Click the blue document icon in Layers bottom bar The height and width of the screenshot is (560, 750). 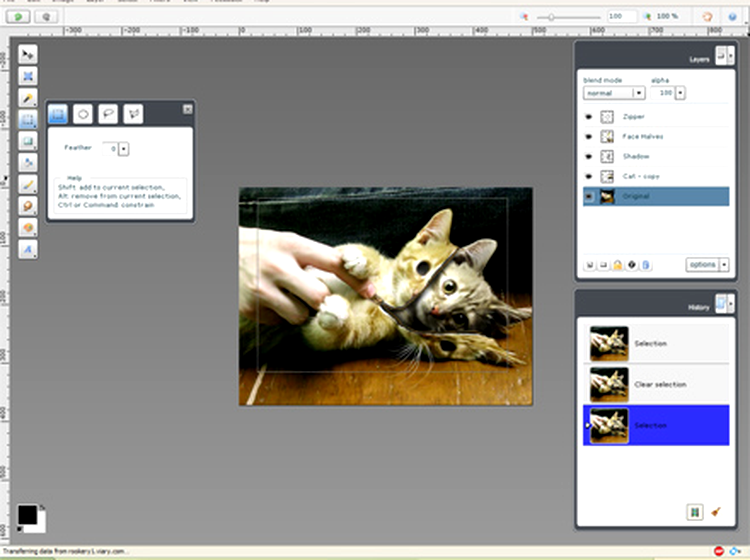646,264
